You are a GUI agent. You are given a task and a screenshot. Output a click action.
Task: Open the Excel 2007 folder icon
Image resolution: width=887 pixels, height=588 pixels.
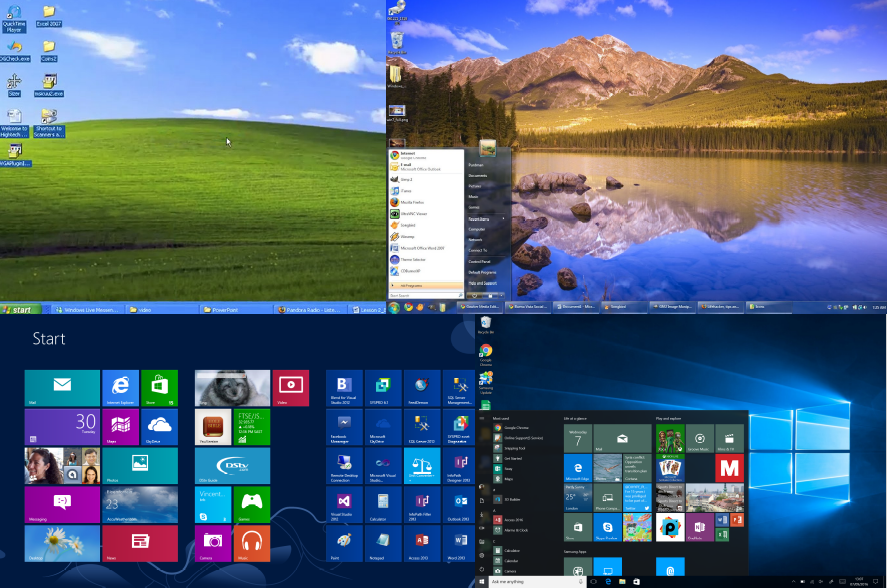pos(49,16)
